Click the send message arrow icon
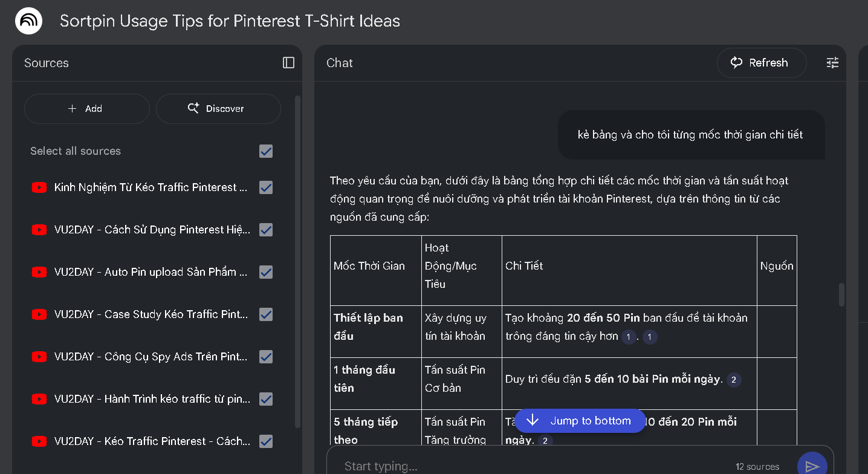The height and width of the screenshot is (474, 868). click(x=812, y=466)
